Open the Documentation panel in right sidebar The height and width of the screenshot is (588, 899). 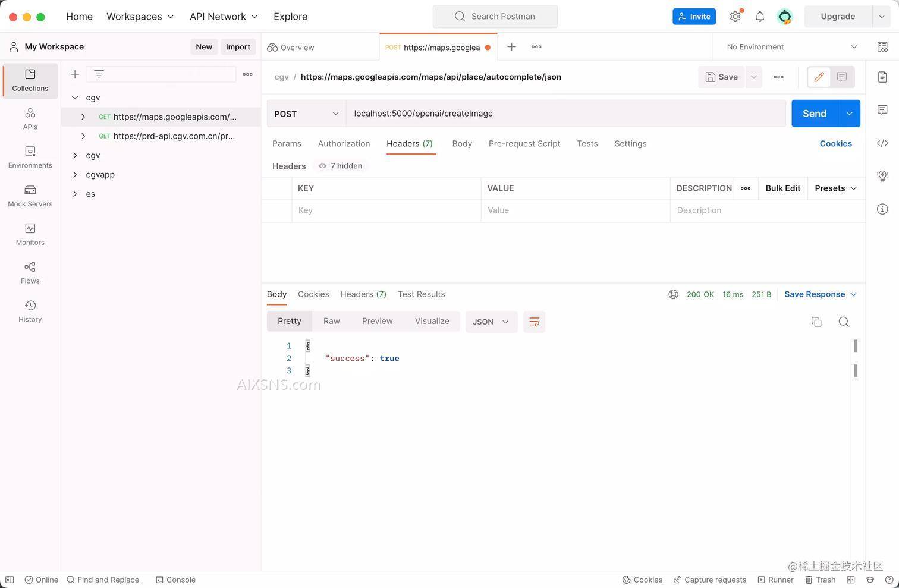click(882, 77)
